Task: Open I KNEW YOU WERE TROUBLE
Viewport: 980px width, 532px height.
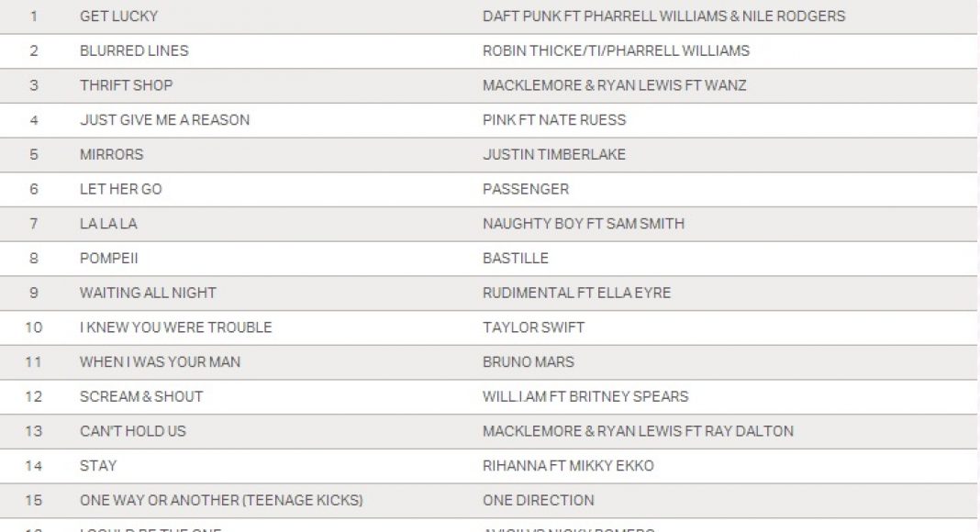Action: (175, 327)
